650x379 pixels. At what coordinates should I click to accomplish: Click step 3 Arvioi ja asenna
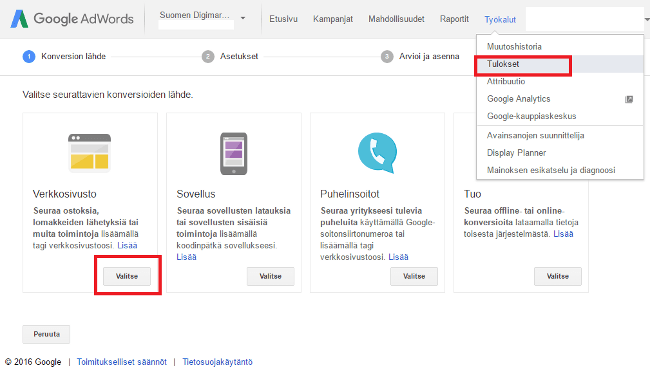tap(420, 56)
